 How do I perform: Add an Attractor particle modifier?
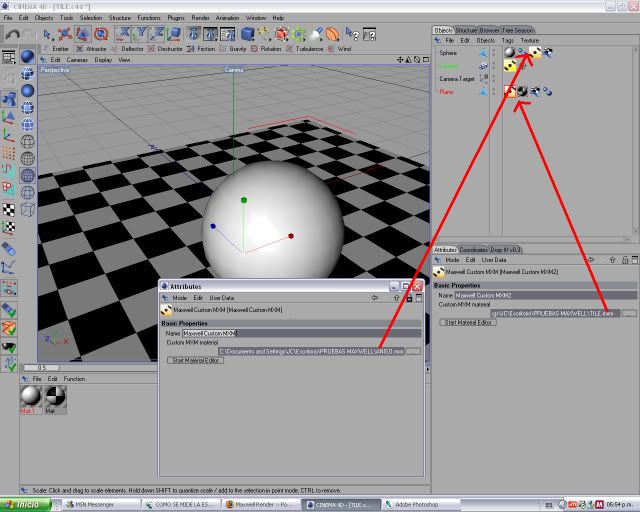[x=91, y=49]
